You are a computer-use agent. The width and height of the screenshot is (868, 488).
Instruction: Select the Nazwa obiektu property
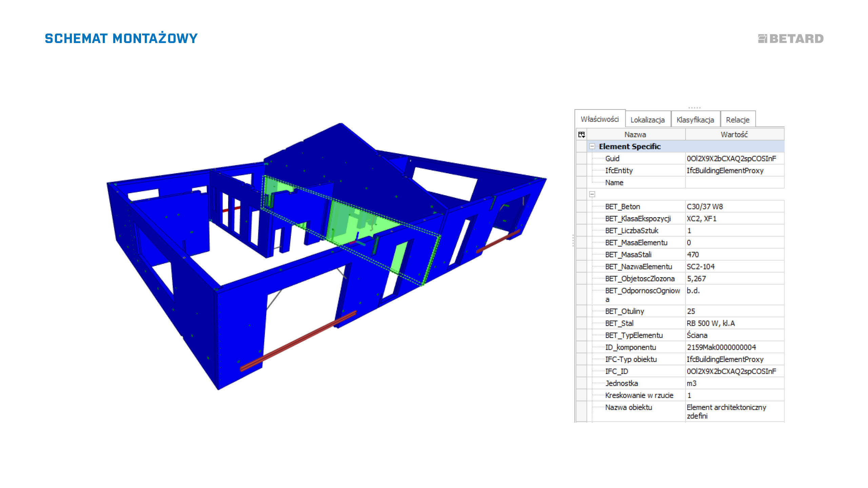(x=629, y=407)
